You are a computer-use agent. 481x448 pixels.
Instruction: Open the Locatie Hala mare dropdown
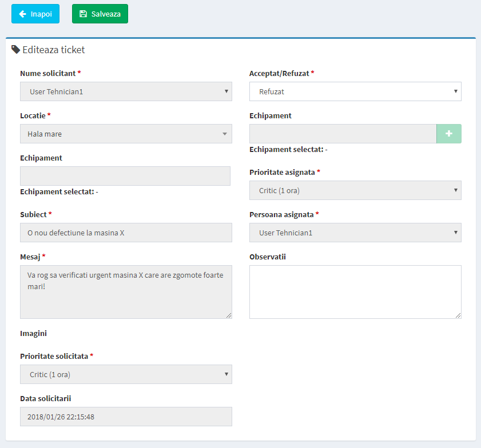point(126,134)
